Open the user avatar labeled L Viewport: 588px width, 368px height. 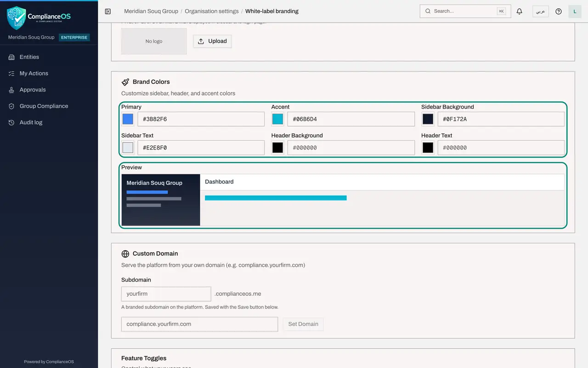575,11
